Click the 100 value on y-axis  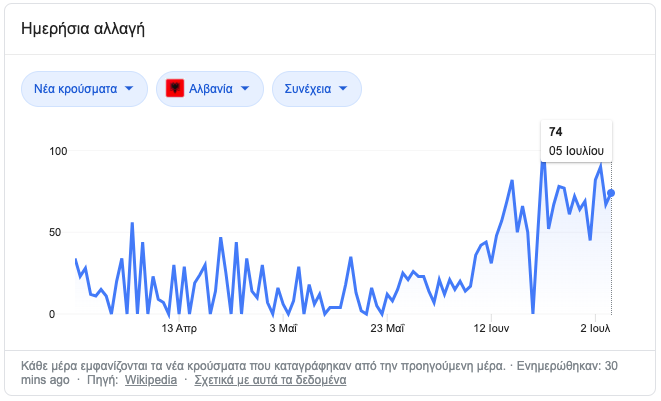click(59, 151)
